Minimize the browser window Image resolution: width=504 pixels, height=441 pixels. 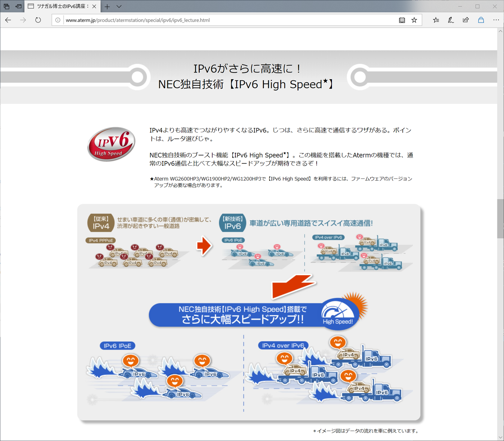pos(460,6)
